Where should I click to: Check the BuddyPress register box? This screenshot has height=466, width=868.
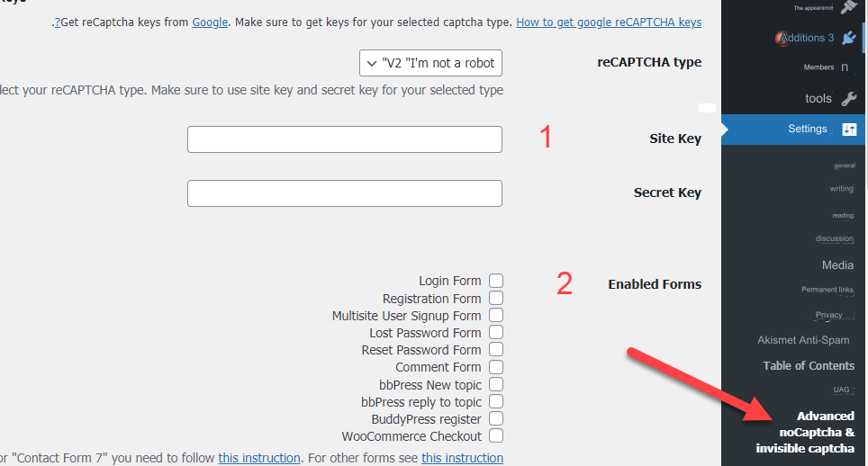pyautogui.click(x=496, y=418)
